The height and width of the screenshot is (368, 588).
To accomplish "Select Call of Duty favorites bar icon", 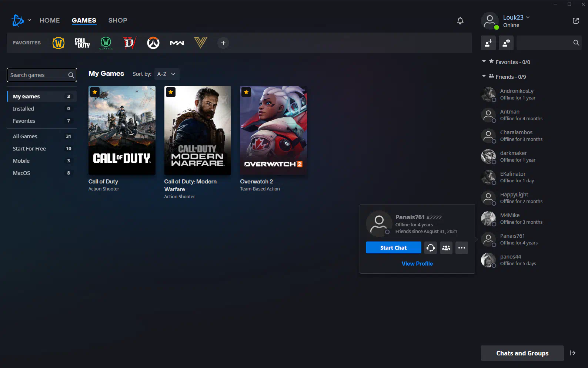I will (x=82, y=43).
